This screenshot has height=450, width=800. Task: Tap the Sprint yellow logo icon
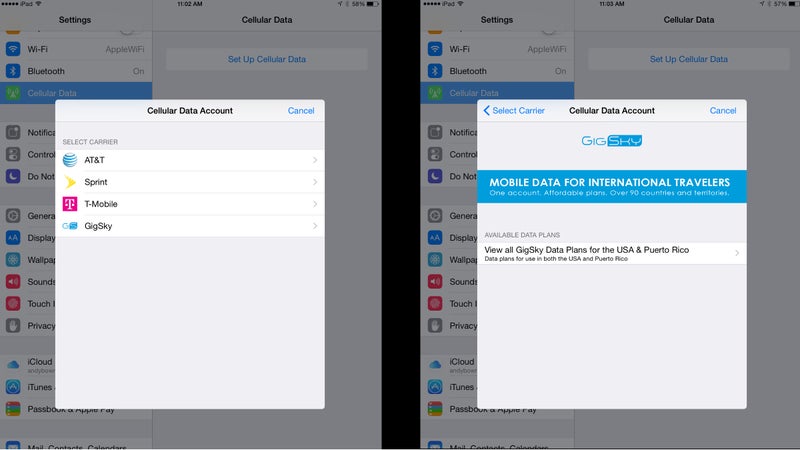(70, 182)
